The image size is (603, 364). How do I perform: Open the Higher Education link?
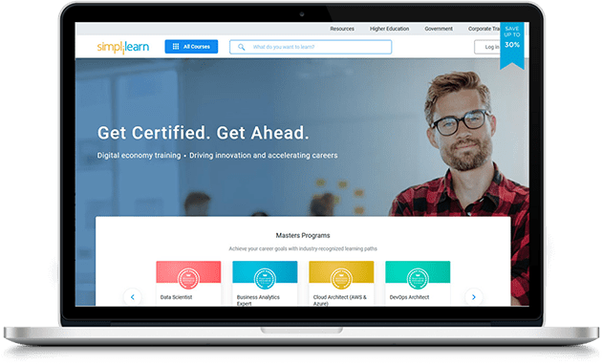tap(389, 29)
